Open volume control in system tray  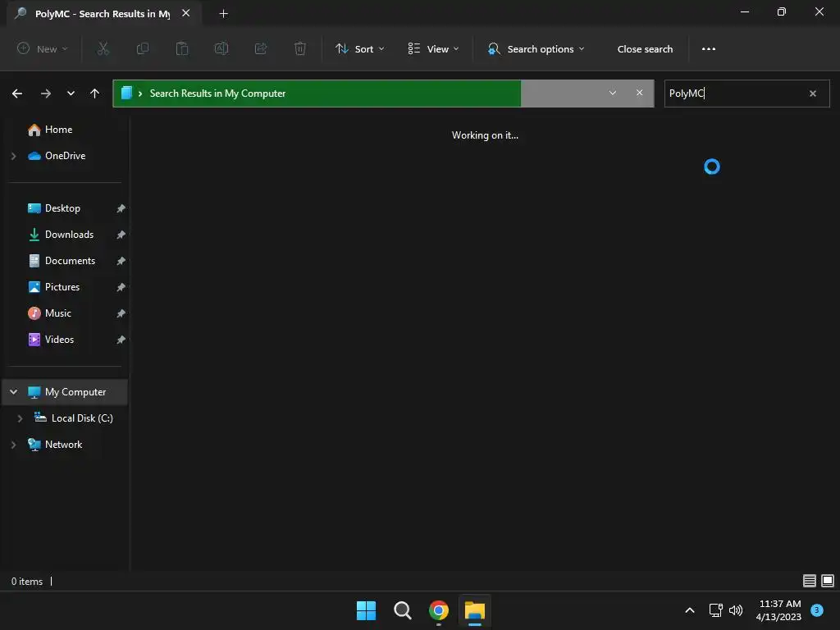736,610
